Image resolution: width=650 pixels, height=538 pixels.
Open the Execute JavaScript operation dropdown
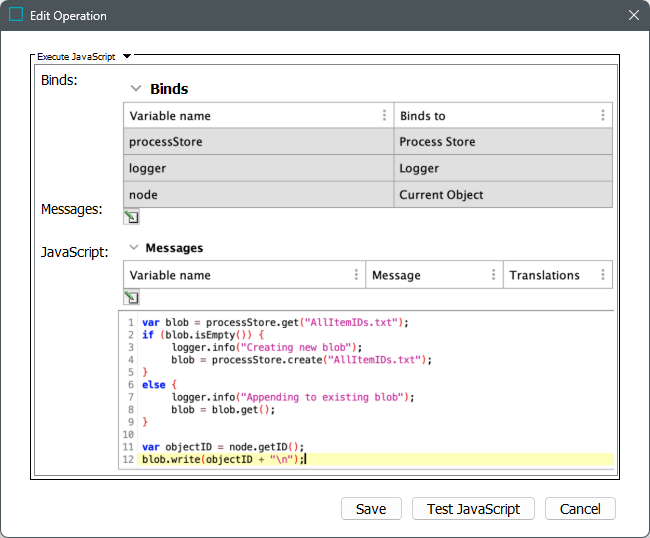tap(127, 57)
